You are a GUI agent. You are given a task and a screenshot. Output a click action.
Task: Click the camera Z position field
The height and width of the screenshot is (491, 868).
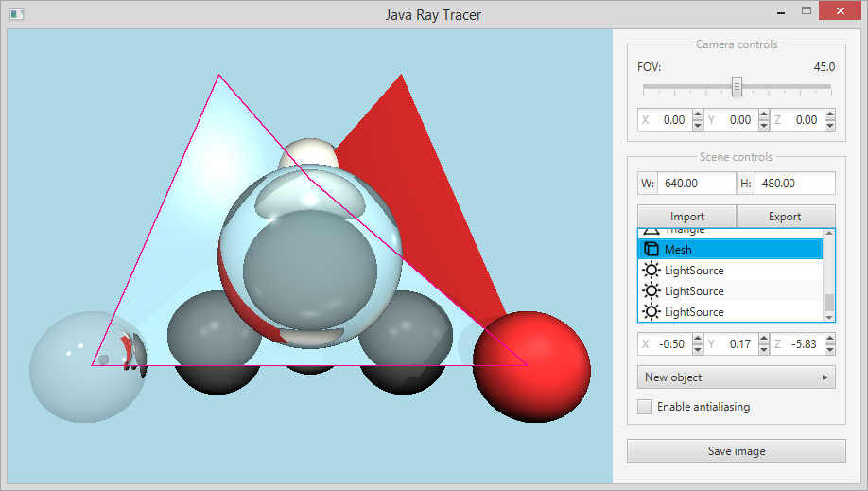pos(797,120)
